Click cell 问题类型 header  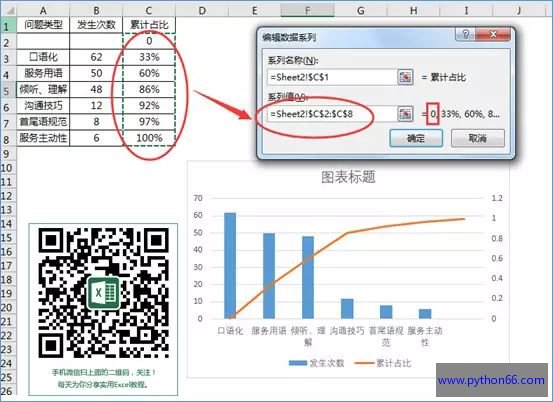(43, 25)
